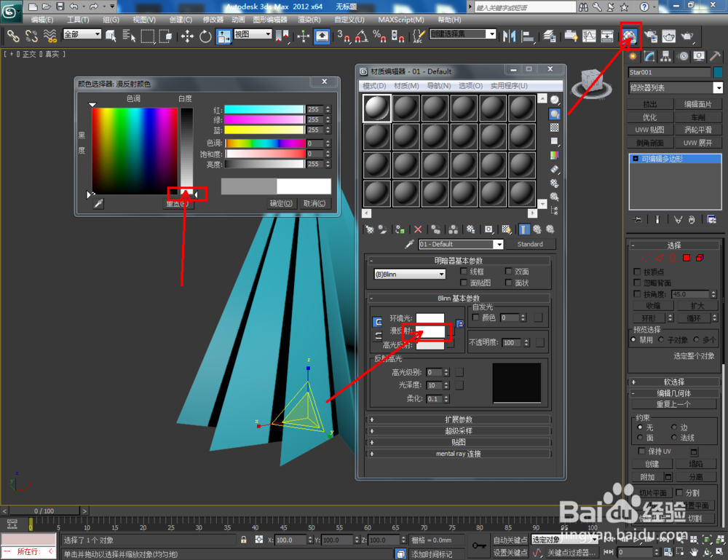Select Polygon sub-object level red square
This screenshot has height=560, width=728.
687,258
